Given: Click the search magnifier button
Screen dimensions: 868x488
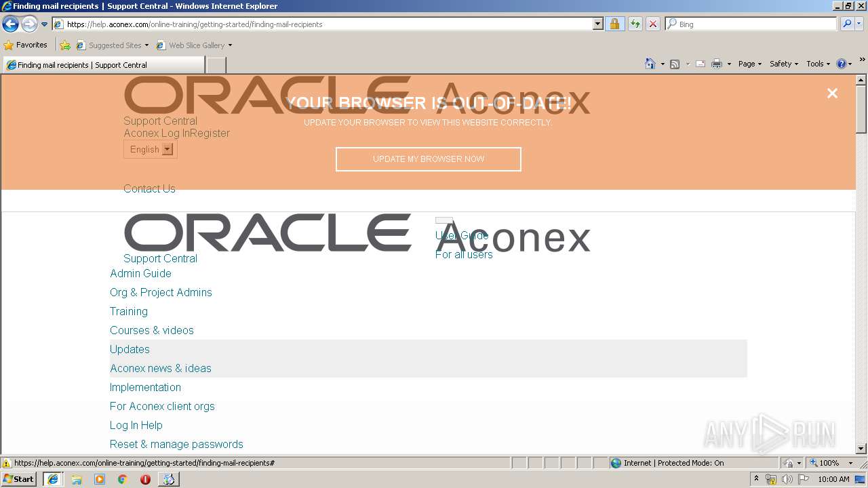Looking at the screenshot, I should coord(846,24).
